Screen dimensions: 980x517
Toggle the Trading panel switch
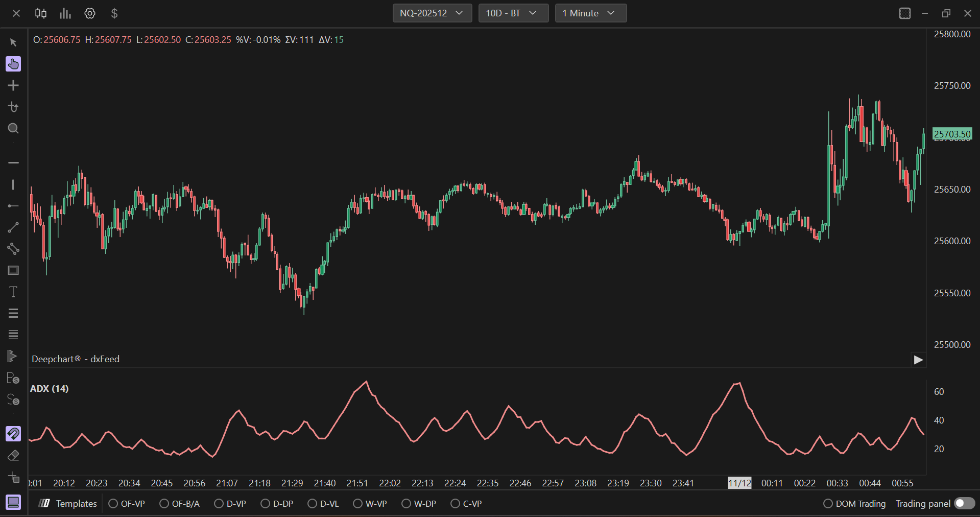coord(964,503)
